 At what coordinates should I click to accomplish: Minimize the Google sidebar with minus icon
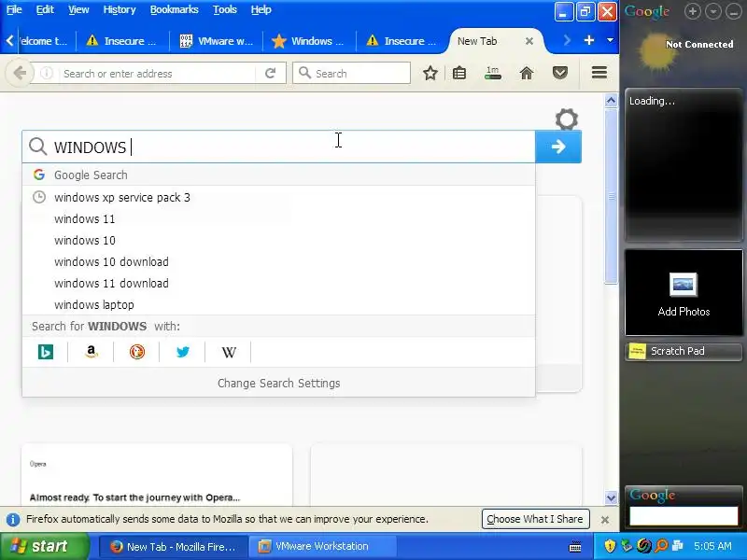(x=734, y=11)
